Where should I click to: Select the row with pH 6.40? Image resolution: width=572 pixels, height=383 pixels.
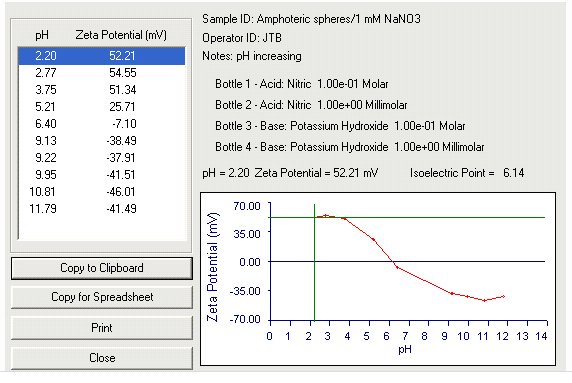coord(102,124)
